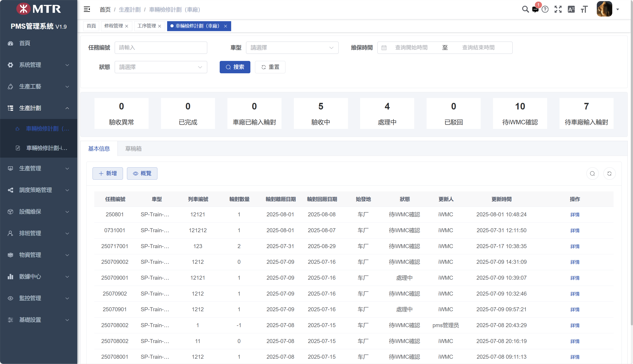
Task: Click the blue 搜索 button
Action: [x=235, y=67]
